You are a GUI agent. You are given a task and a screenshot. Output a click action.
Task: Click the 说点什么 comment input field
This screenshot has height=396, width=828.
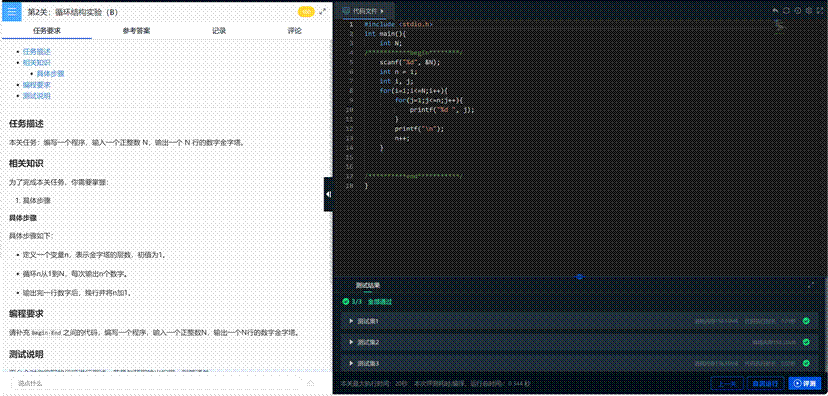tap(158, 383)
